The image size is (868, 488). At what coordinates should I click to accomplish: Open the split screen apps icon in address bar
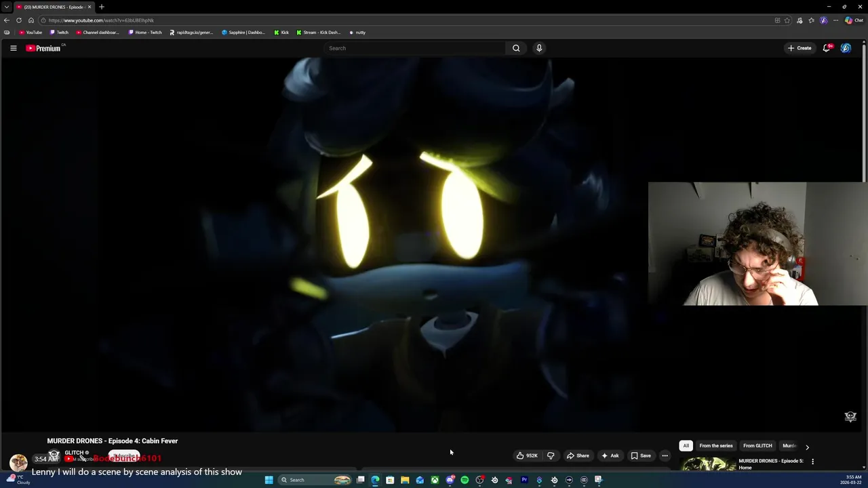point(777,20)
